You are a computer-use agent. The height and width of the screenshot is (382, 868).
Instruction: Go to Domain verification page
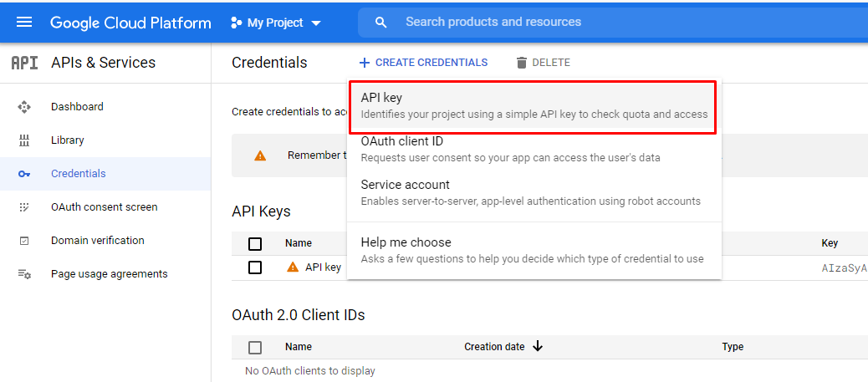[x=105, y=241]
